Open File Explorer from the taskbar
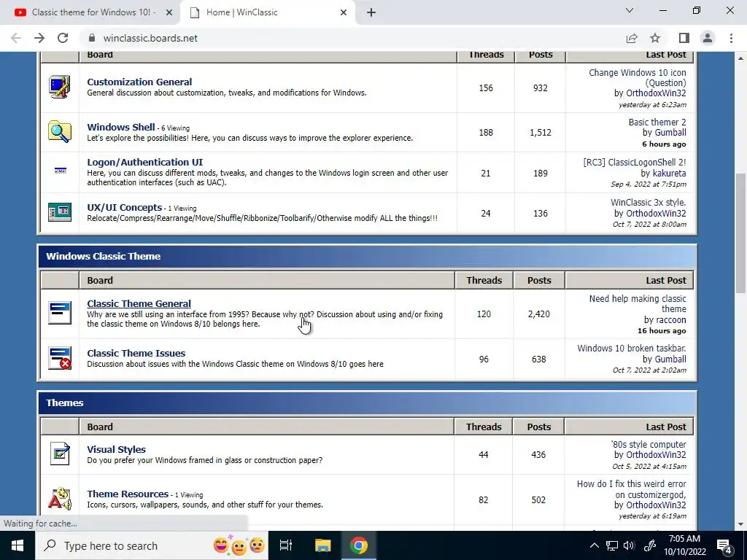 coord(322,545)
